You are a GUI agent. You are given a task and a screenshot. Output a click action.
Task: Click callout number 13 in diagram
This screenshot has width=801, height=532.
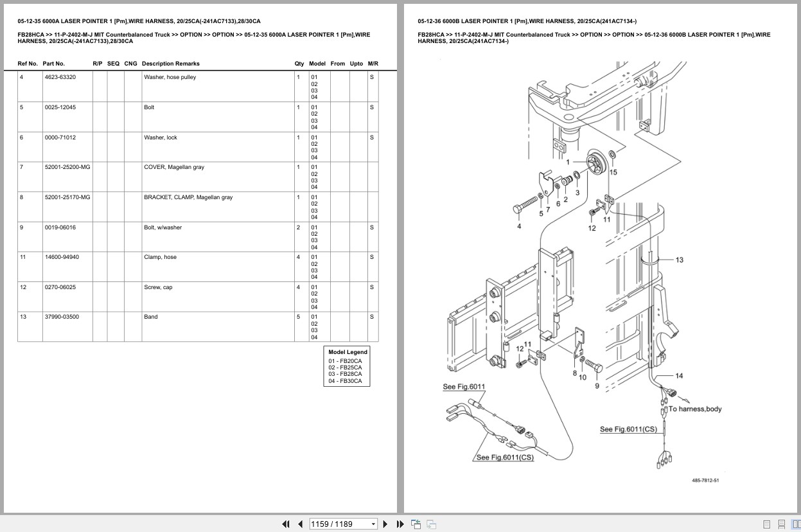coord(680,260)
